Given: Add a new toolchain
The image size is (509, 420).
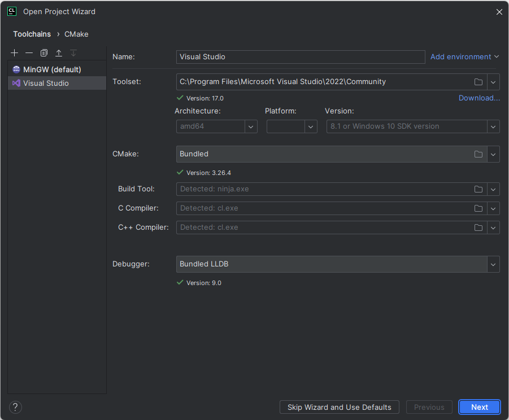Looking at the screenshot, I should [14, 53].
